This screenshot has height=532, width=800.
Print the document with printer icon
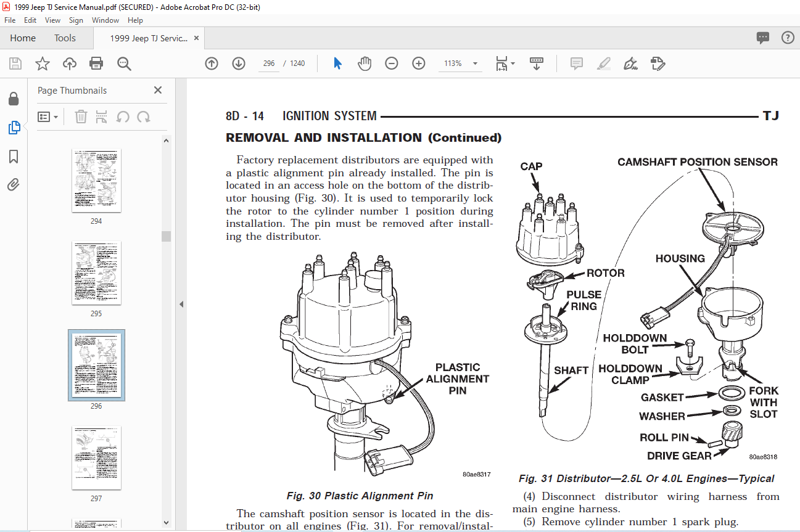[x=96, y=63]
